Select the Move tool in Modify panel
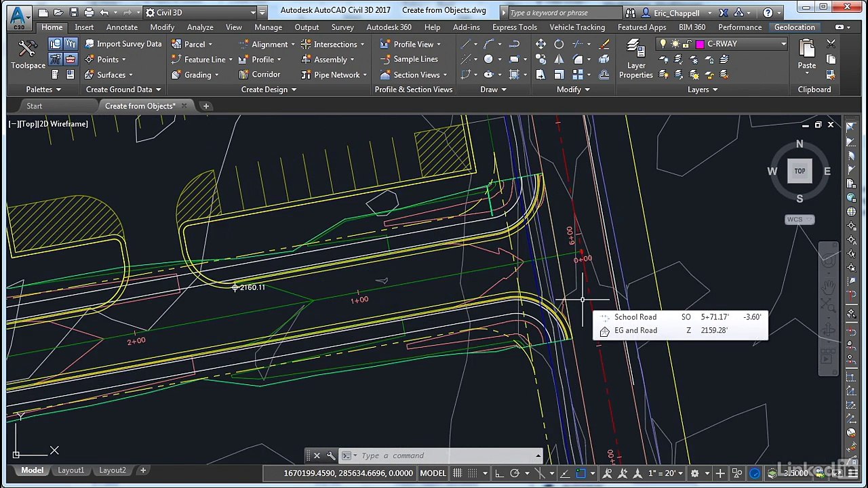This screenshot has height=488, width=868. click(x=540, y=44)
